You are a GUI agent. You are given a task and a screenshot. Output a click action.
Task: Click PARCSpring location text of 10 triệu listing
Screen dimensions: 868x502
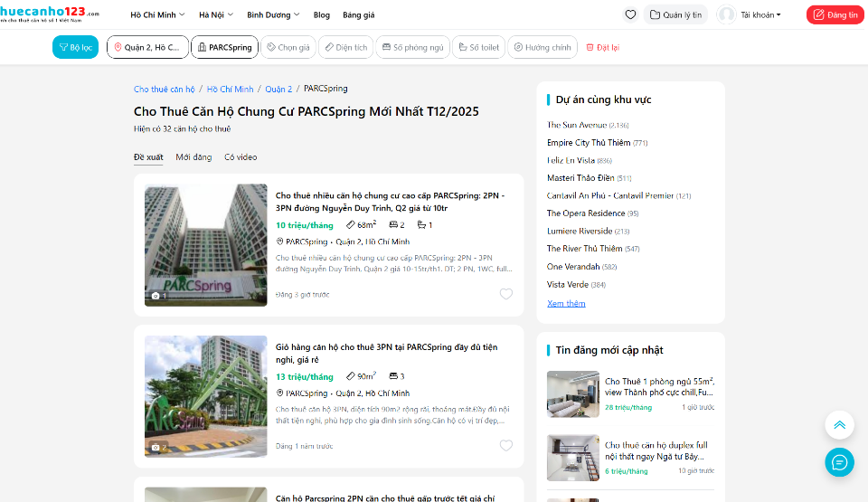[x=343, y=242]
